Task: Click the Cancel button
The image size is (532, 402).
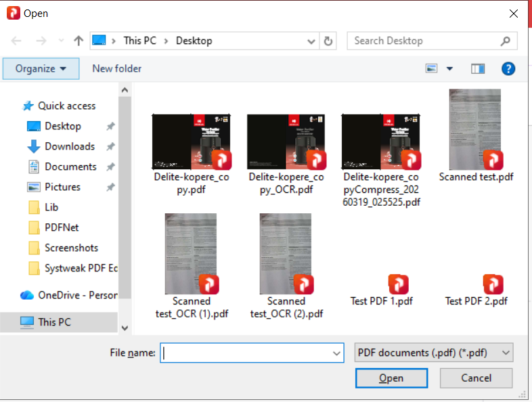Action: click(476, 378)
